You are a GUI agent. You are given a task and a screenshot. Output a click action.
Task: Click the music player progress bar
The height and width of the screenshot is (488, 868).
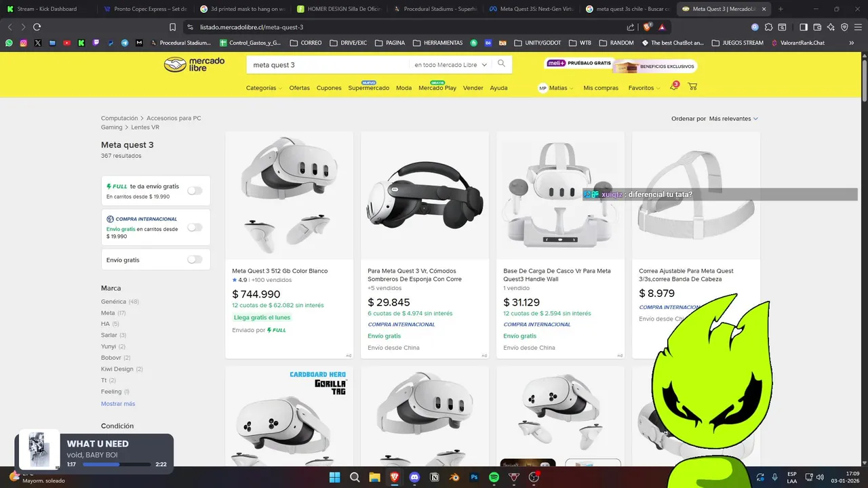(x=117, y=464)
